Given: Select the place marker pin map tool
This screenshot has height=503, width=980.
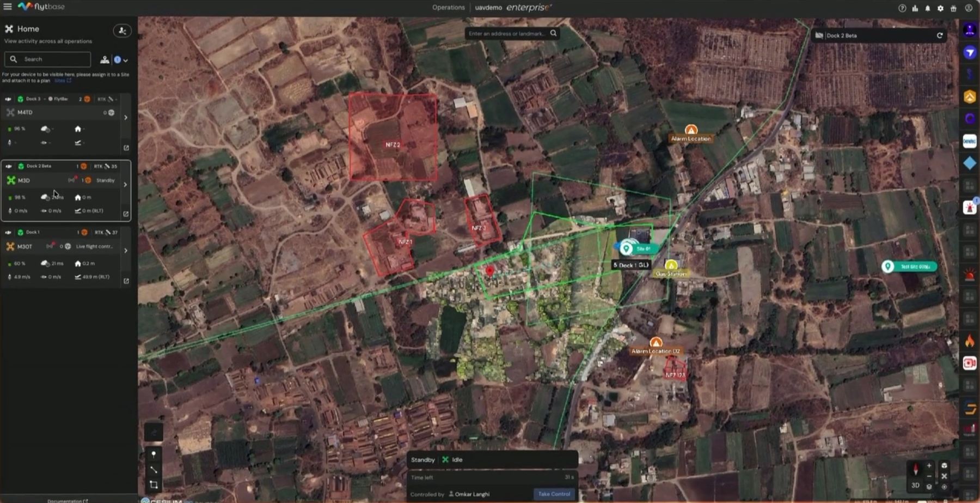Looking at the screenshot, I should tap(154, 454).
